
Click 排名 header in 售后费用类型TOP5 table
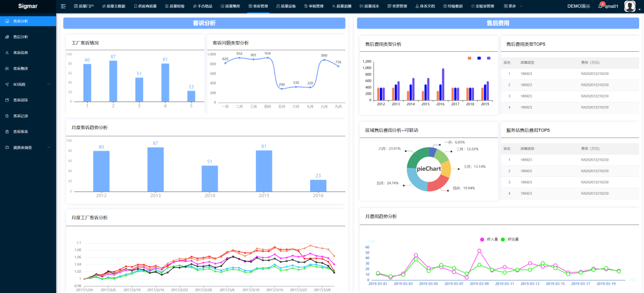[x=507, y=63]
